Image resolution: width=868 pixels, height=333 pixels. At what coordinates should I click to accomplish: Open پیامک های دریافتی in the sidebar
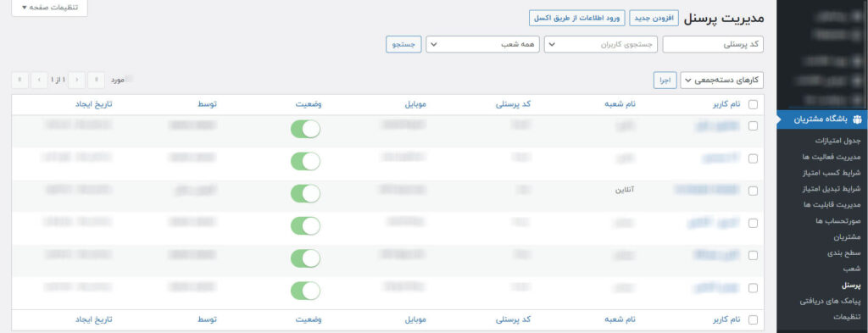831,302
